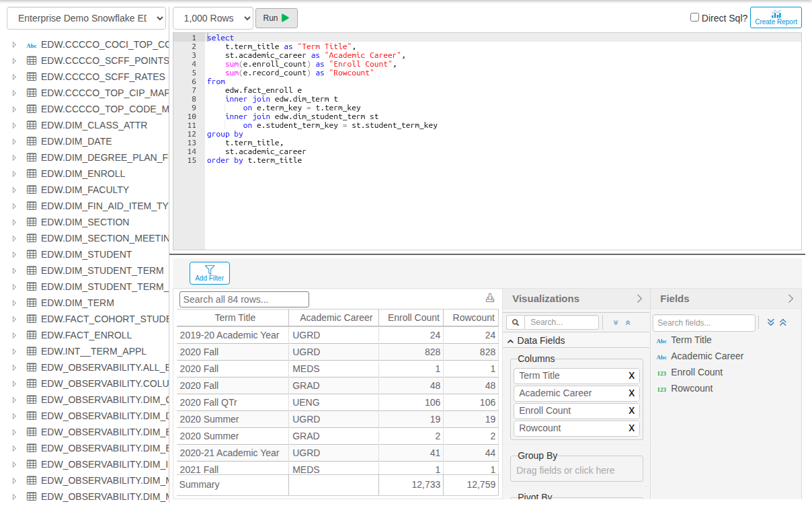Expand all fields in the Fields panel
Screen dimensions: 812x508
point(771,322)
